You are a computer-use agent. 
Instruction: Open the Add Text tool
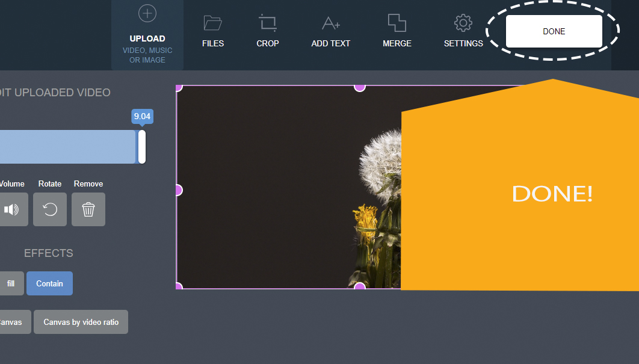[x=330, y=27]
